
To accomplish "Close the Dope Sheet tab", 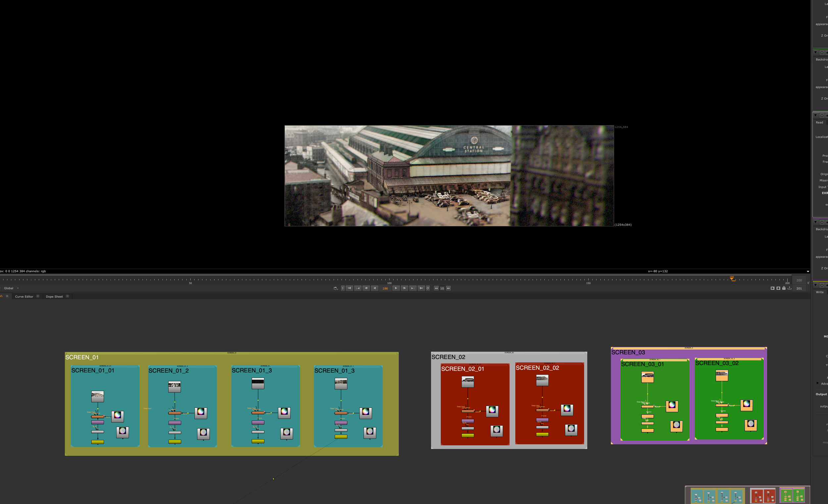I will coord(68,296).
